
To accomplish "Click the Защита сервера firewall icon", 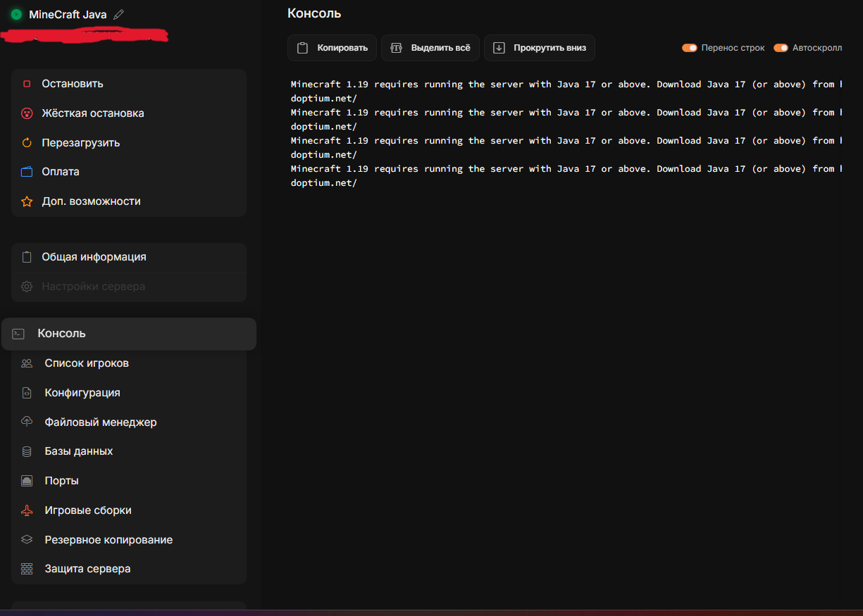I will 27,569.
